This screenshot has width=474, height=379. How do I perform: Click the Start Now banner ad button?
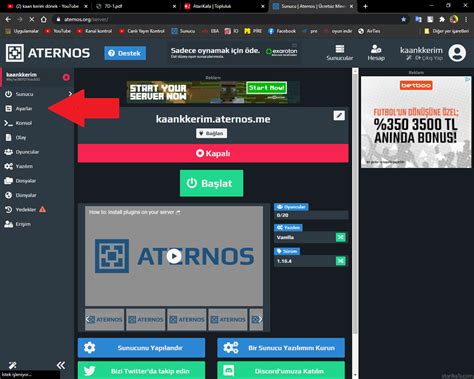[x=266, y=88]
